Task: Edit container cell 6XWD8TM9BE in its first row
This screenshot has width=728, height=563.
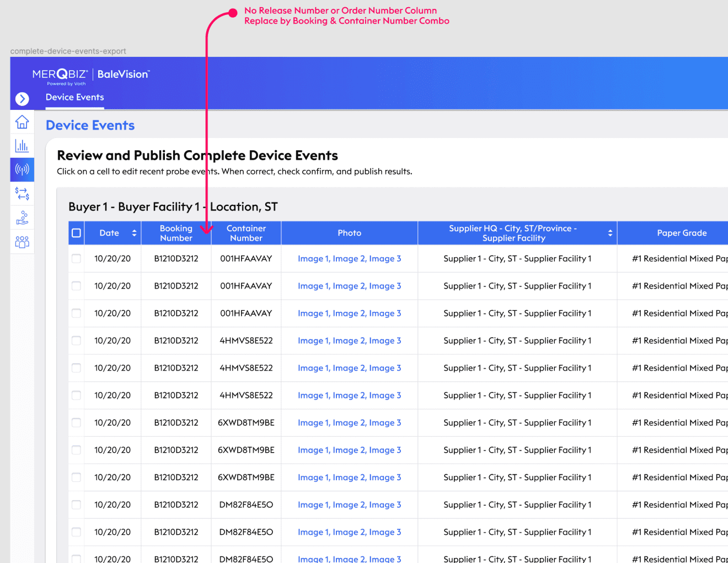Action: [247, 422]
